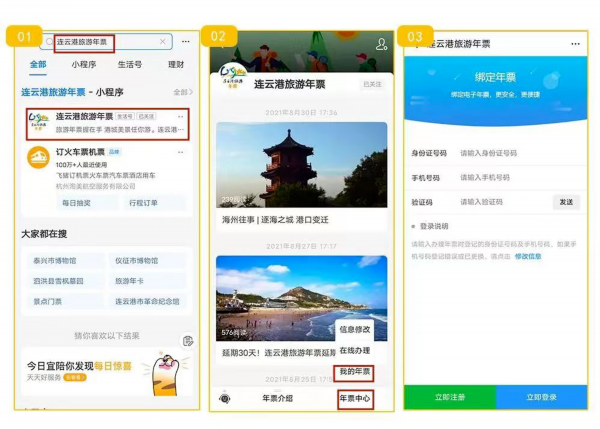Open the beach article image
The width and height of the screenshot is (600, 429).
coord(302,298)
